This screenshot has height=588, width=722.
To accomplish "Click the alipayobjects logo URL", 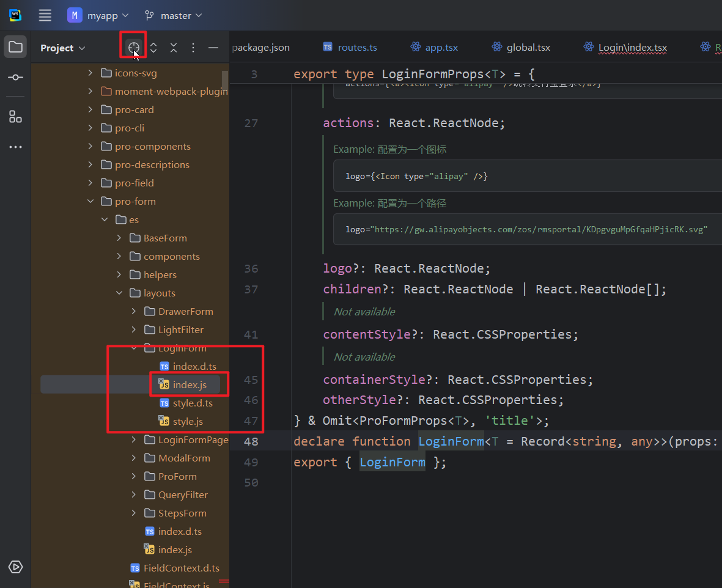I will 539,229.
